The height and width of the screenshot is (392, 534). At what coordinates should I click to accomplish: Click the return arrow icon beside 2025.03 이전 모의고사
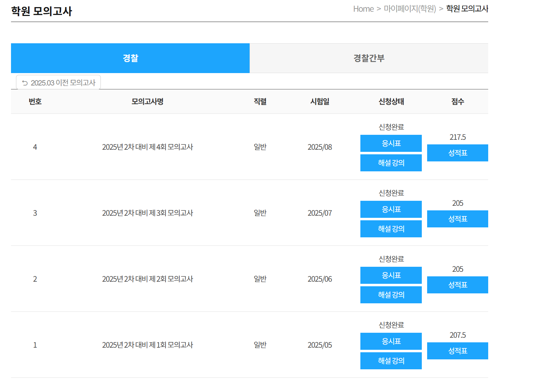click(25, 83)
